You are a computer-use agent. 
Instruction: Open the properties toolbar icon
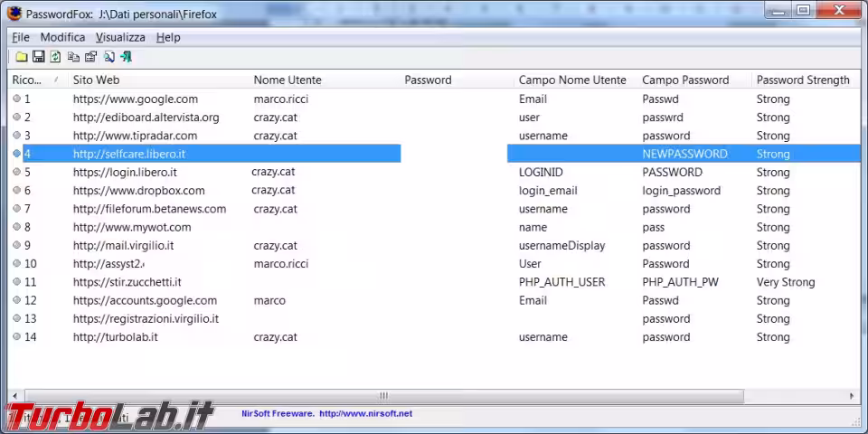pyautogui.click(x=90, y=57)
